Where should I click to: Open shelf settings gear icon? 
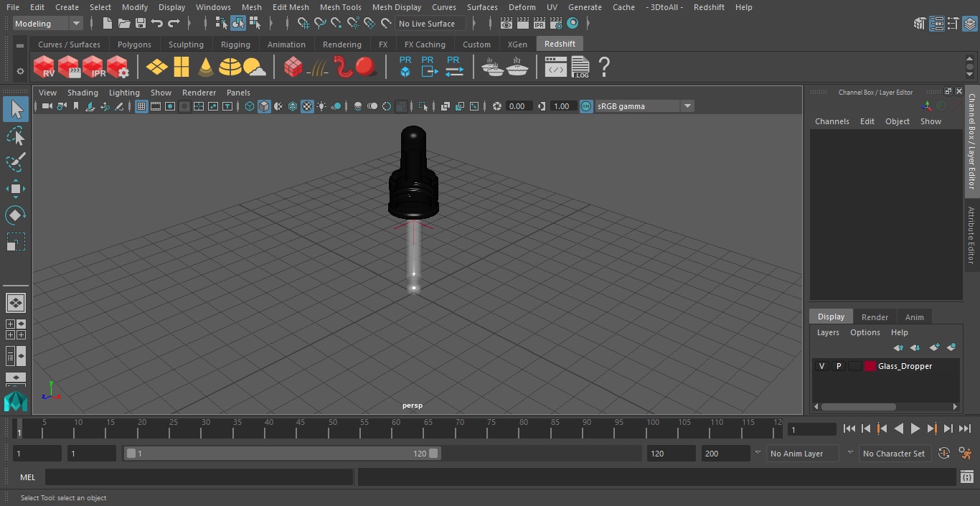coord(20,71)
